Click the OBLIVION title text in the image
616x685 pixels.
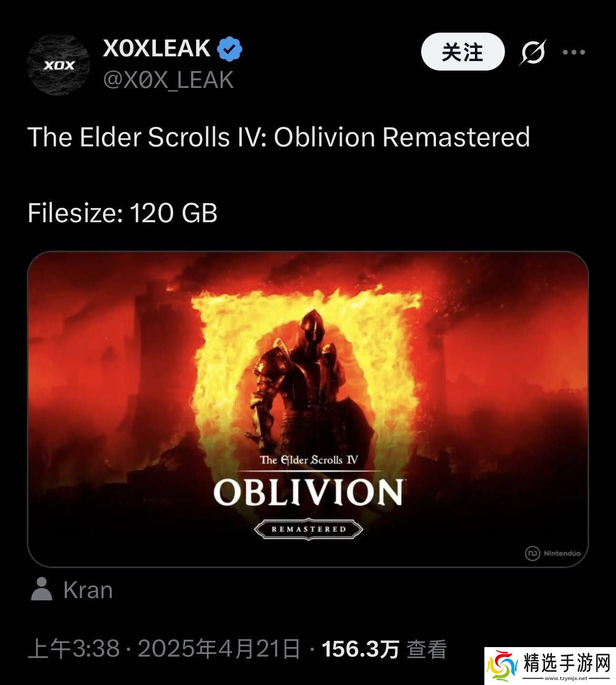point(309,492)
